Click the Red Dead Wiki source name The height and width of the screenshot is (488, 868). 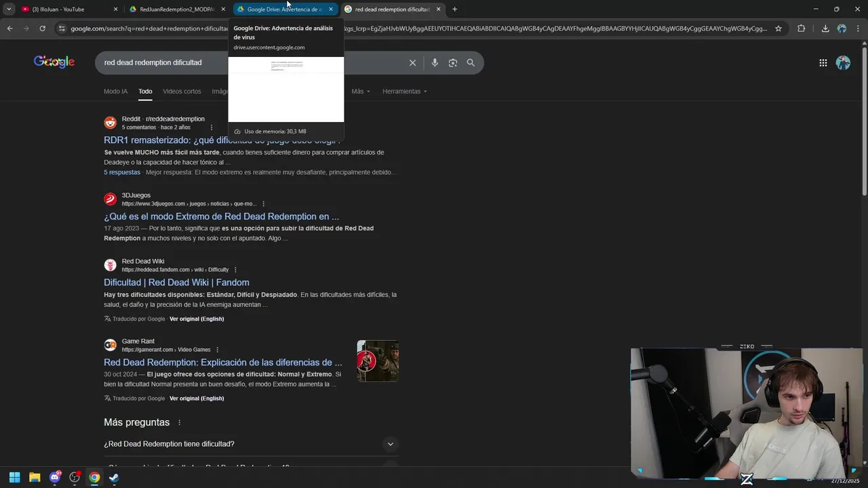click(x=143, y=261)
